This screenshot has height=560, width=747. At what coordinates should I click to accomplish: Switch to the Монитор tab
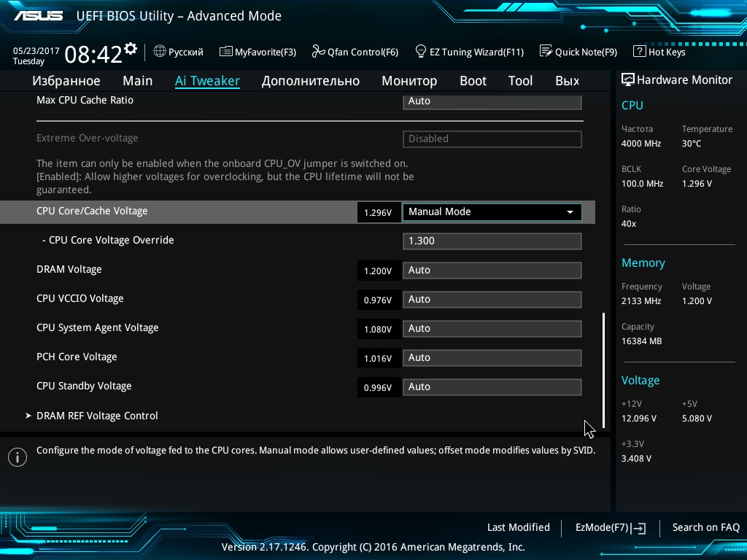coord(409,81)
